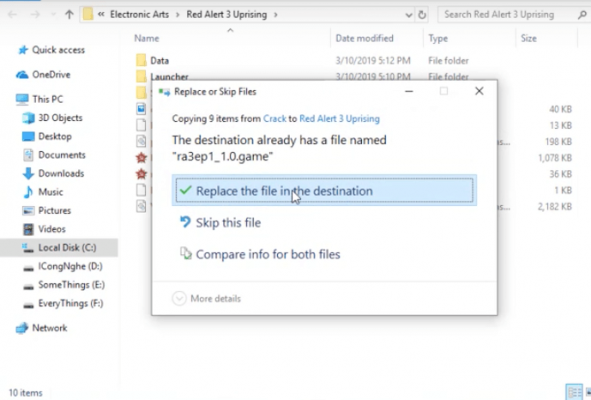The width and height of the screenshot is (591, 400).
Task: Open SomeThings (E:) drive
Action: coord(71,285)
